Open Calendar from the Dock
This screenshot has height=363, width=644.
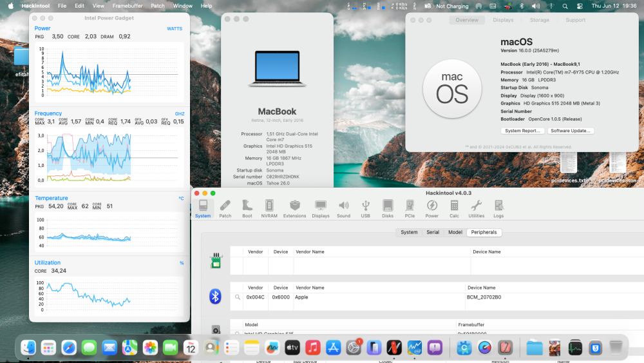click(x=191, y=348)
